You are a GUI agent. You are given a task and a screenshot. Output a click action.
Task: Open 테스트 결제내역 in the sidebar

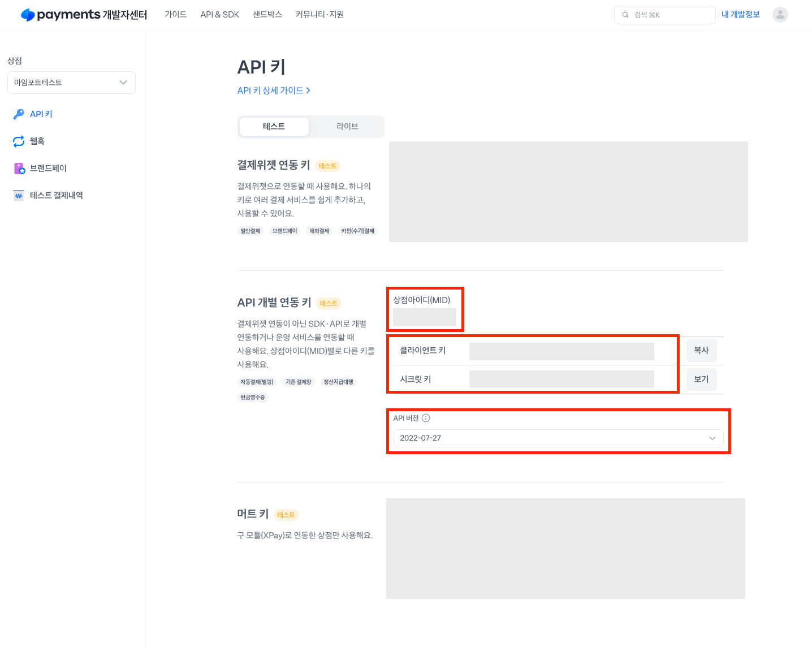[57, 196]
